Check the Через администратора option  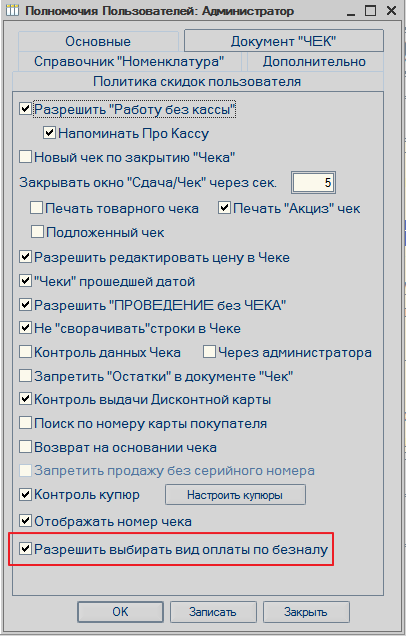click(x=209, y=352)
